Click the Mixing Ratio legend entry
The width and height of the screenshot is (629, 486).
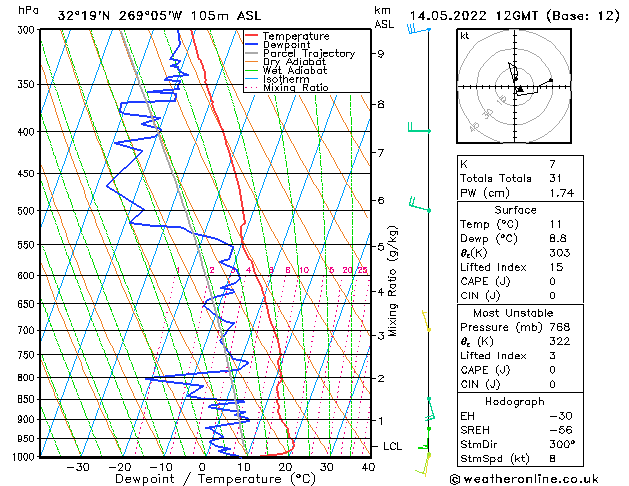pos(296,88)
